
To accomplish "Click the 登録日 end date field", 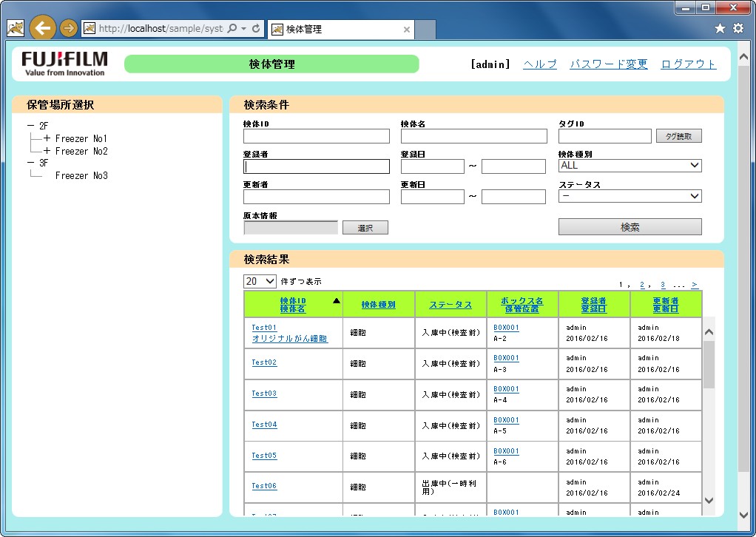I will tap(513, 166).
